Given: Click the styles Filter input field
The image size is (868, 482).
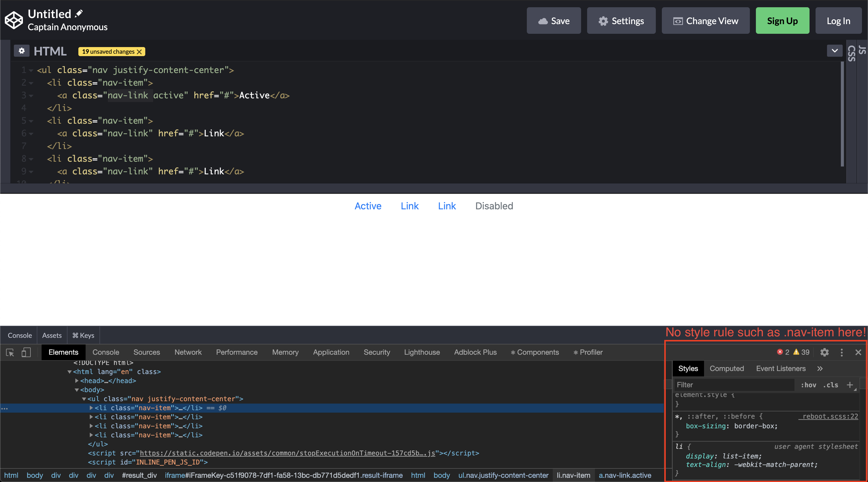Looking at the screenshot, I should point(734,385).
